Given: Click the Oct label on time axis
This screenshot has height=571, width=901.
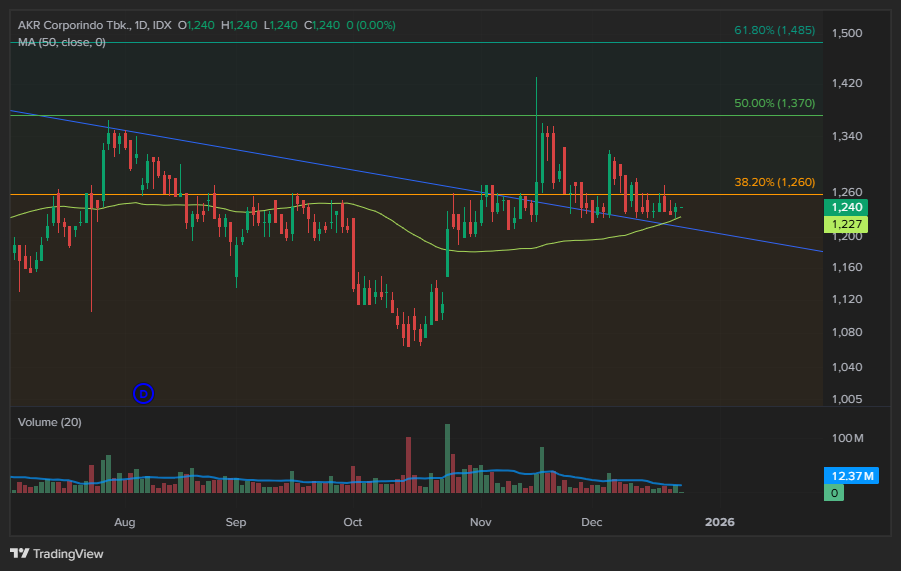Looking at the screenshot, I should tap(352, 522).
